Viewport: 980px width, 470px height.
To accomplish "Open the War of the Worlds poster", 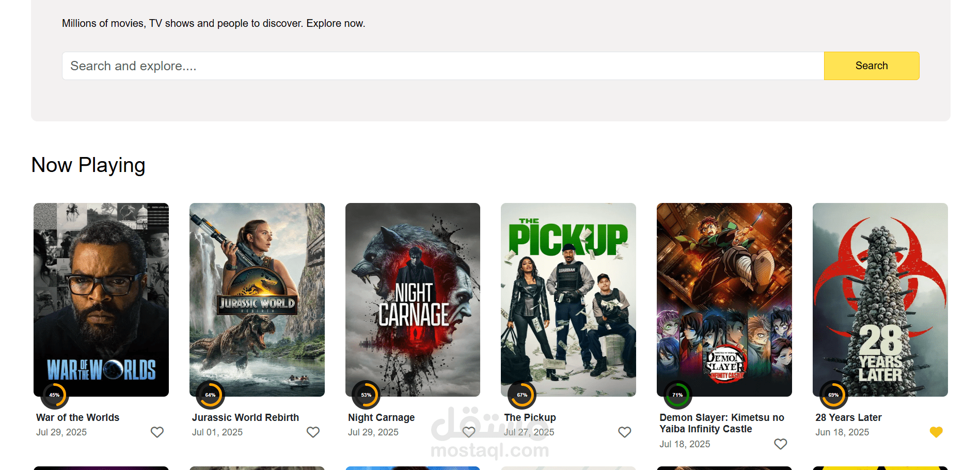I will (x=101, y=300).
